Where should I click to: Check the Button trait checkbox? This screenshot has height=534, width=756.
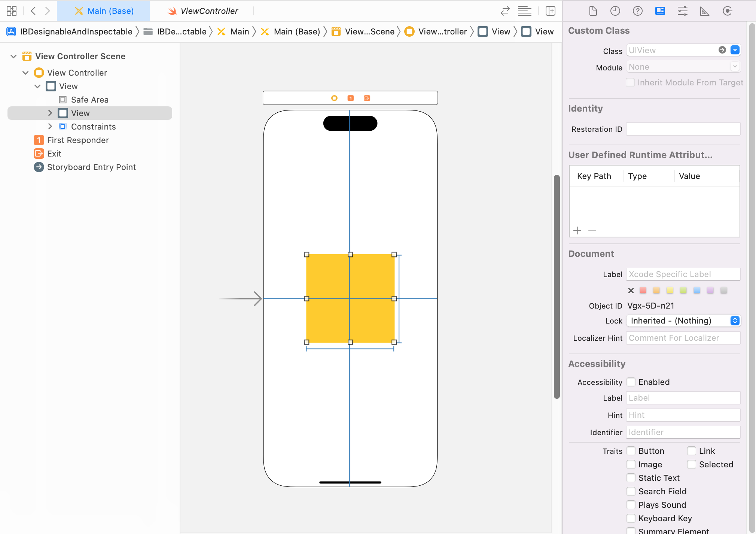tap(631, 451)
